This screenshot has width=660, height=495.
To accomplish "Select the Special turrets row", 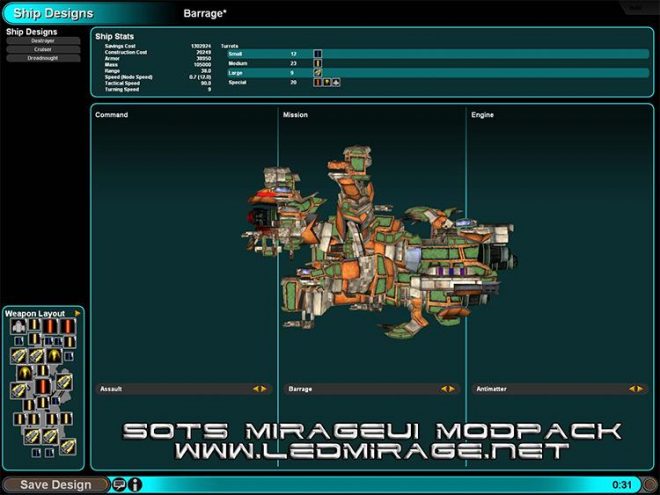I will coord(438,82).
